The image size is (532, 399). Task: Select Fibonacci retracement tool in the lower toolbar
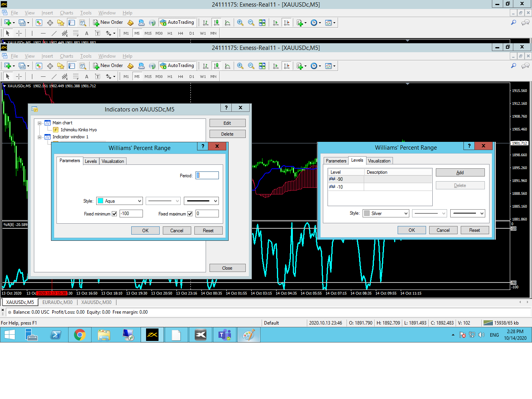(x=76, y=76)
